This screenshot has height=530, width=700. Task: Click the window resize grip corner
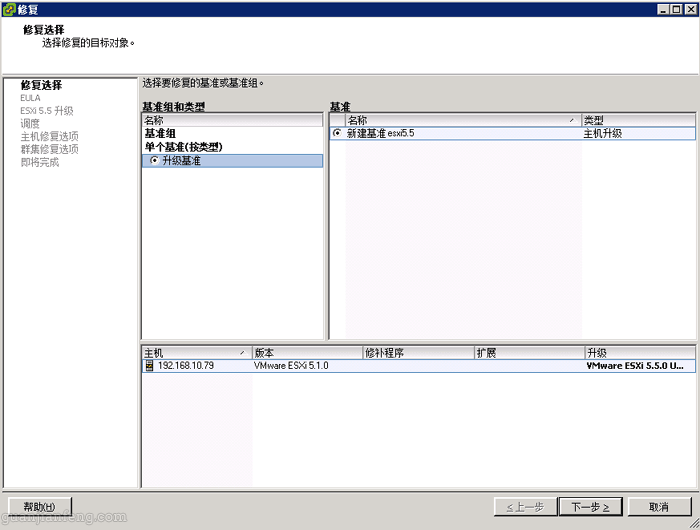click(694, 524)
